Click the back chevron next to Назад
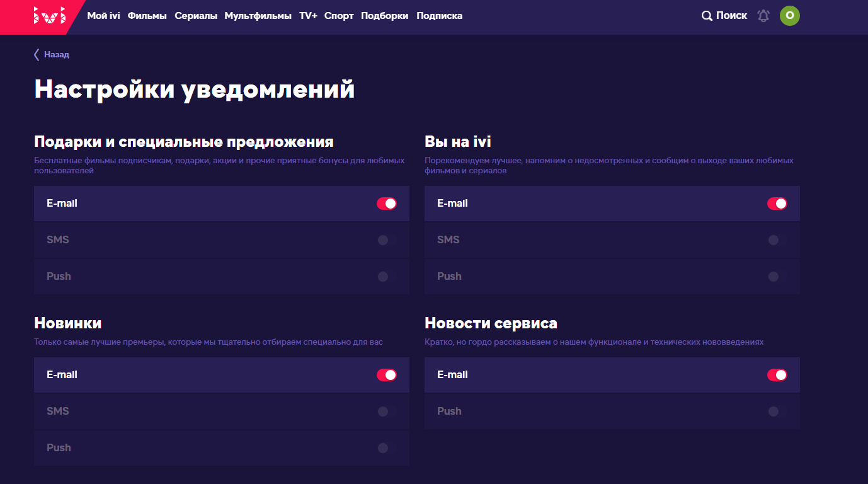Image resolution: width=868 pixels, height=484 pixels. pyautogui.click(x=37, y=55)
